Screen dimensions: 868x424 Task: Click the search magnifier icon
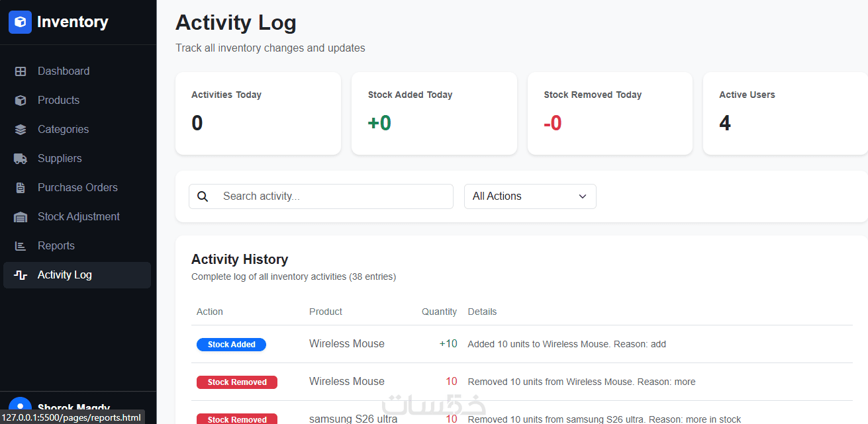pyautogui.click(x=203, y=196)
